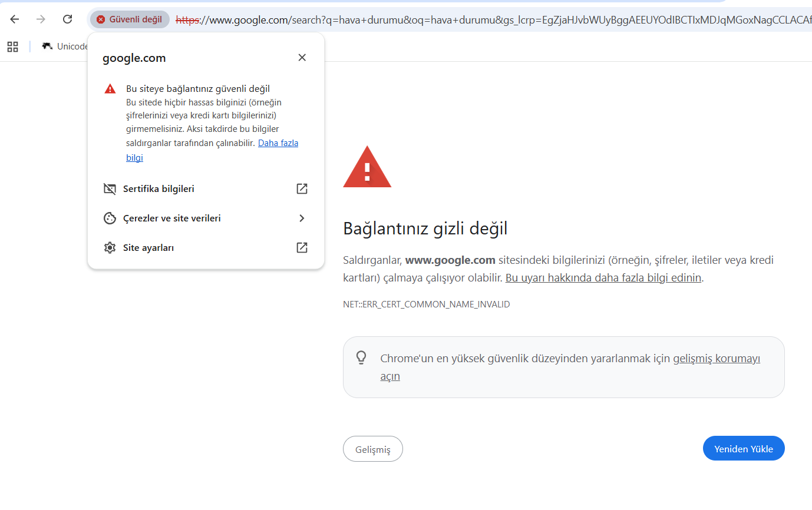Select the "Sertifika bilgileri" entry
The width and height of the screenshot is (812, 510).
[159, 189]
